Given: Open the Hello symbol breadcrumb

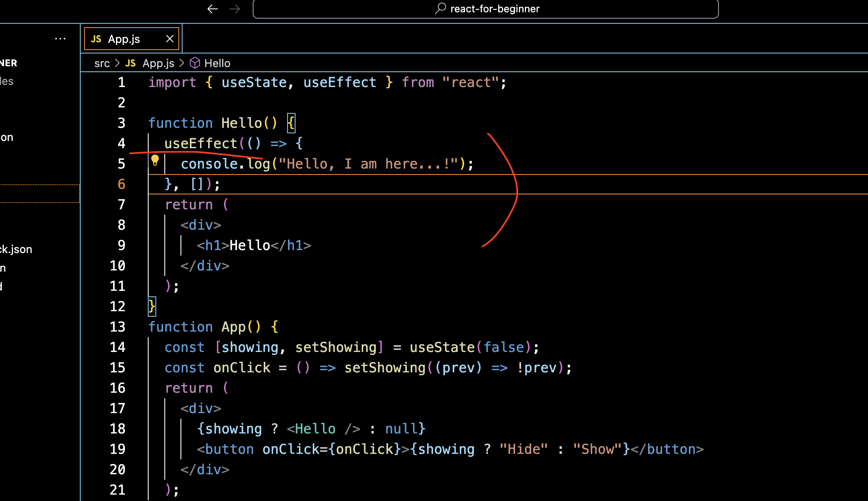Looking at the screenshot, I should click(x=217, y=63).
